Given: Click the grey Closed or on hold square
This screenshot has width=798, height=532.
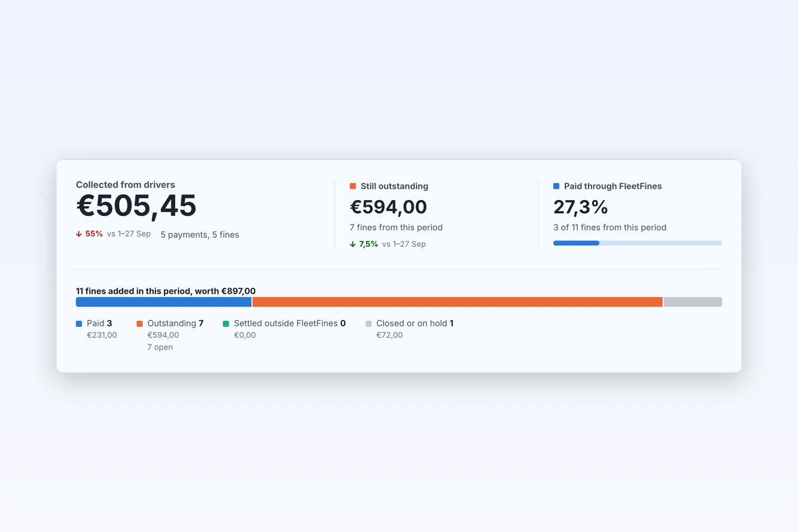Looking at the screenshot, I should tap(369, 323).
